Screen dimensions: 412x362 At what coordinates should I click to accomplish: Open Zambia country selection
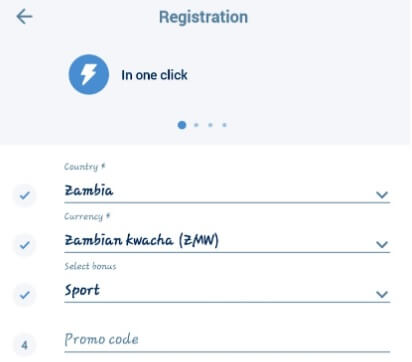pyautogui.click(x=227, y=191)
